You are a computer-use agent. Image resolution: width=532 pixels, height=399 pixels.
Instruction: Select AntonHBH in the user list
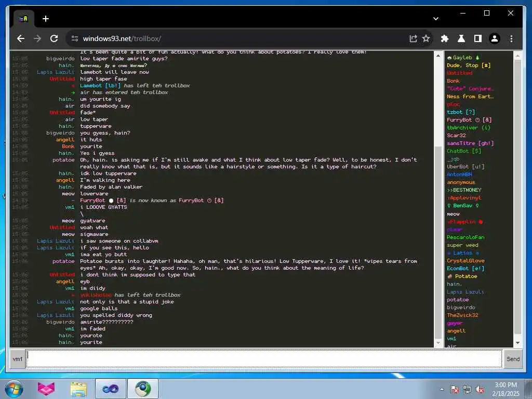[x=459, y=175]
